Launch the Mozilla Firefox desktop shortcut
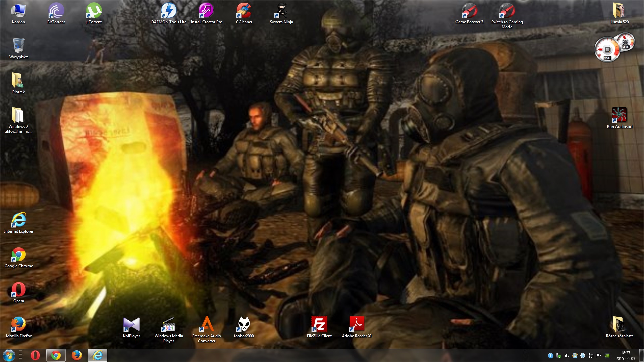The height and width of the screenshot is (362, 644). (18, 327)
